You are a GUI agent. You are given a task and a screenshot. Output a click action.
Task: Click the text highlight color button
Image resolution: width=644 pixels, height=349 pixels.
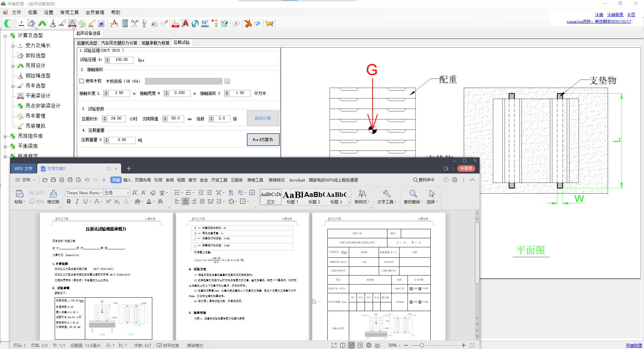137,201
